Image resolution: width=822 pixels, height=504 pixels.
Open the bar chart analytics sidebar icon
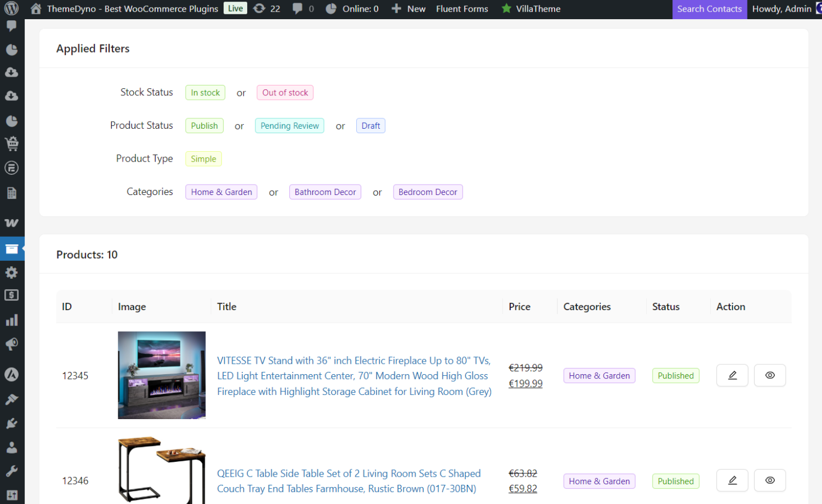pyautogui.click(x=12, y=319)
